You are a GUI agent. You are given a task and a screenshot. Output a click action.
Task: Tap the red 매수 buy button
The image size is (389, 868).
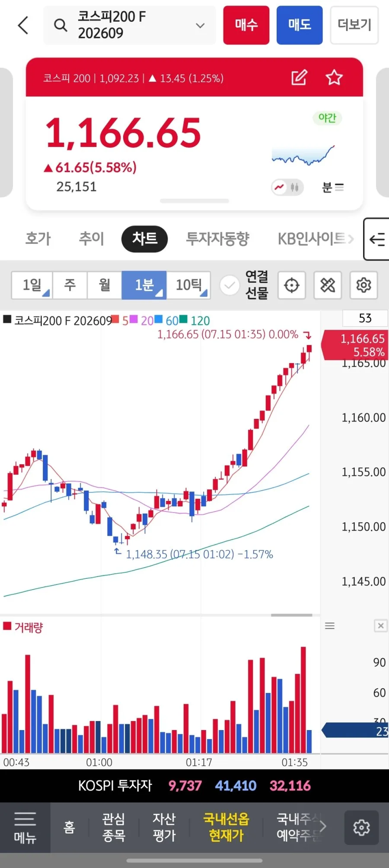coord(246,25)
